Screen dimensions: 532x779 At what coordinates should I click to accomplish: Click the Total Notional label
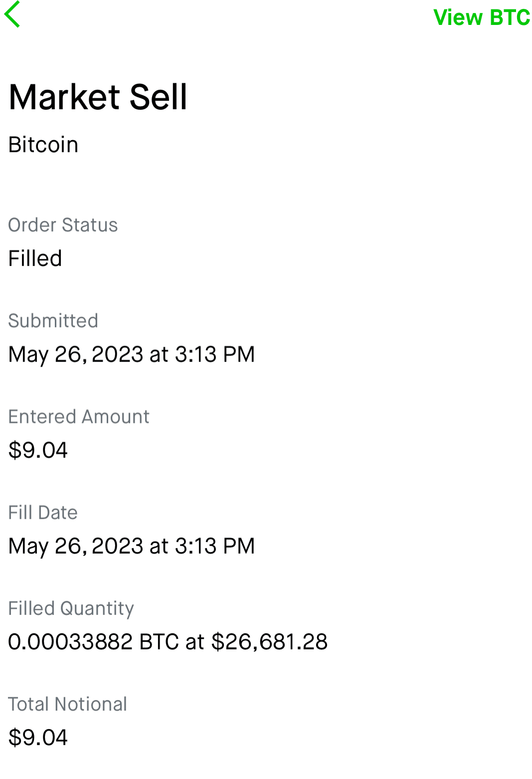pos(67,704)
